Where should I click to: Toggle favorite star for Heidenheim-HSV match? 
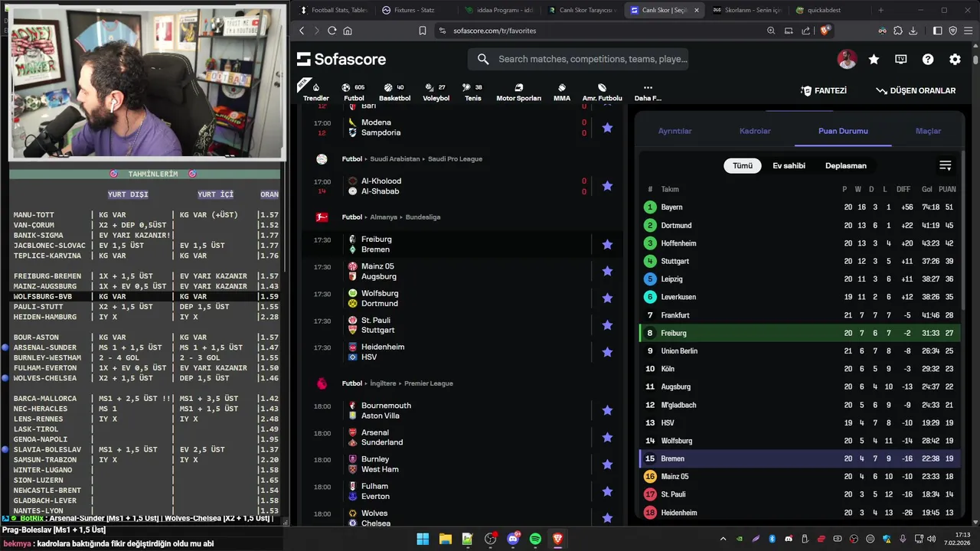[x=607, y=352]
